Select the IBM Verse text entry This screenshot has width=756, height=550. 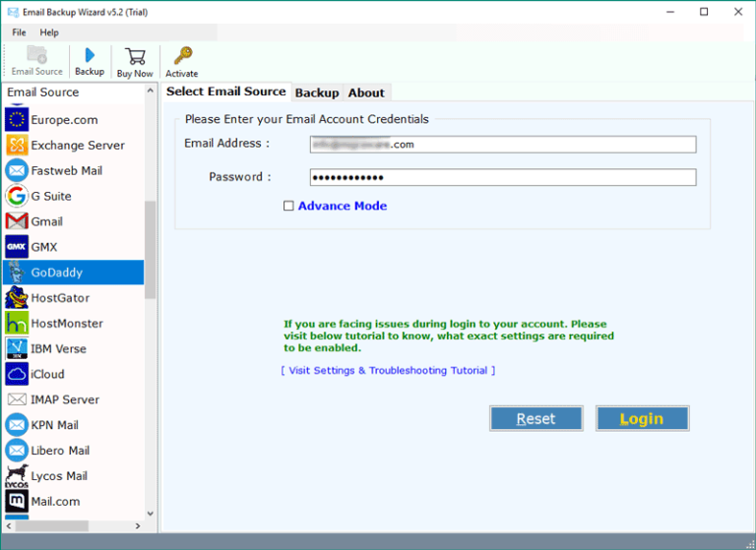(x=59, y=348)
